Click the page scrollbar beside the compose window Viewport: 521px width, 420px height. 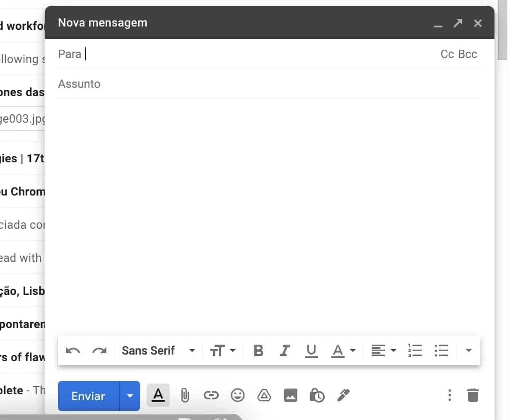pos(502,30)
